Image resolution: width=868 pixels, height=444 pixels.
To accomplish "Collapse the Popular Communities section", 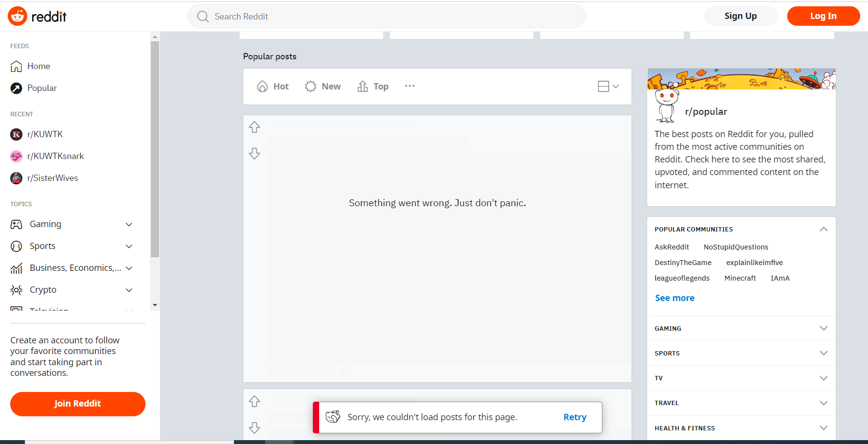I will click(823, 229).
